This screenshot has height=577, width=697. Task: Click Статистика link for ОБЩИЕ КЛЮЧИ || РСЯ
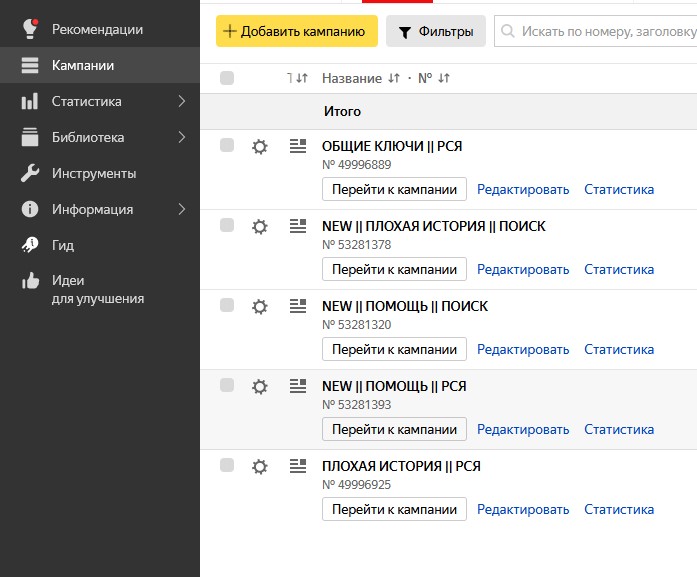pyautogui.click(x=619, y=189)
